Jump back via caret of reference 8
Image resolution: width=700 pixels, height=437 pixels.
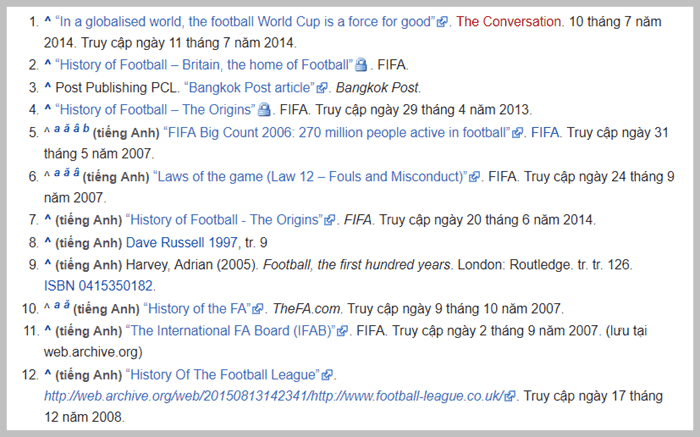point(47,242)
